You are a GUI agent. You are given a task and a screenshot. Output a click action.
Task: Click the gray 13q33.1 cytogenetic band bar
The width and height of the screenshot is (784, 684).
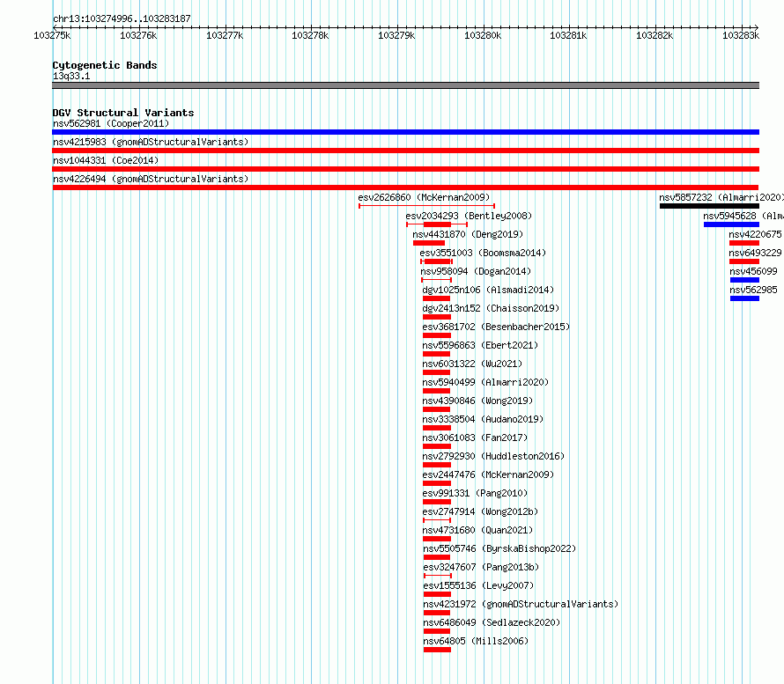coord(405,85)
